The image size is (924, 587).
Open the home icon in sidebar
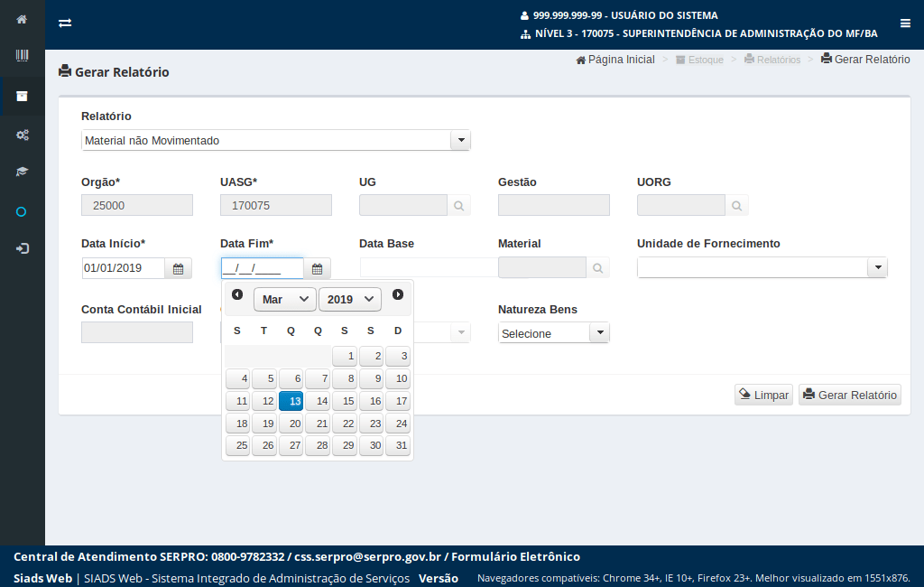(22, 20)
